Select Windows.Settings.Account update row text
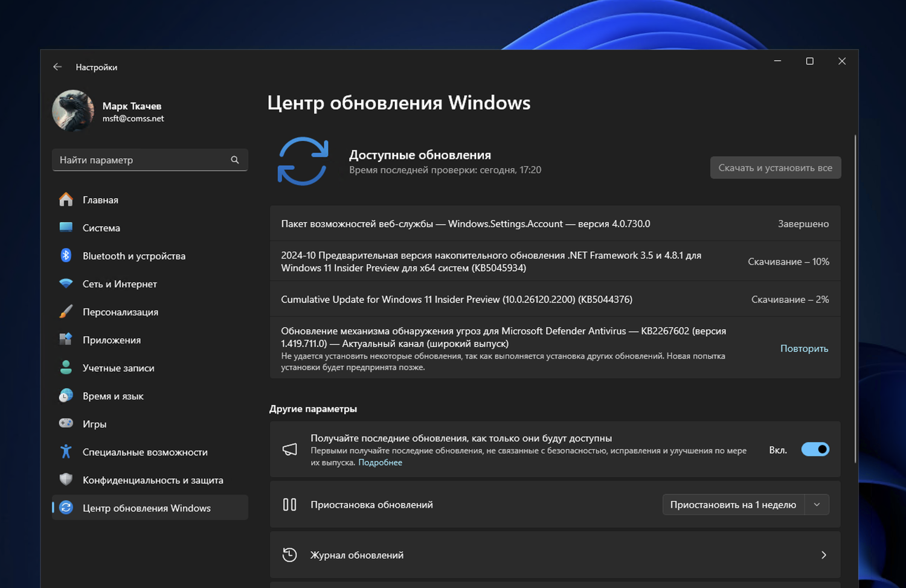Image resolution: width=906 pixels, height=588 pixels. (x=466, y=224)
